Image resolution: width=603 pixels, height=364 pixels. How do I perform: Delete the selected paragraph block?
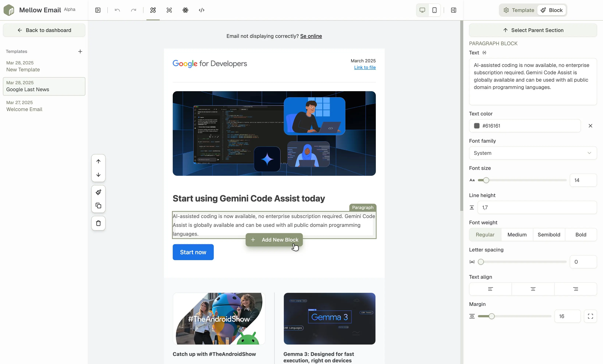point(98,223)
